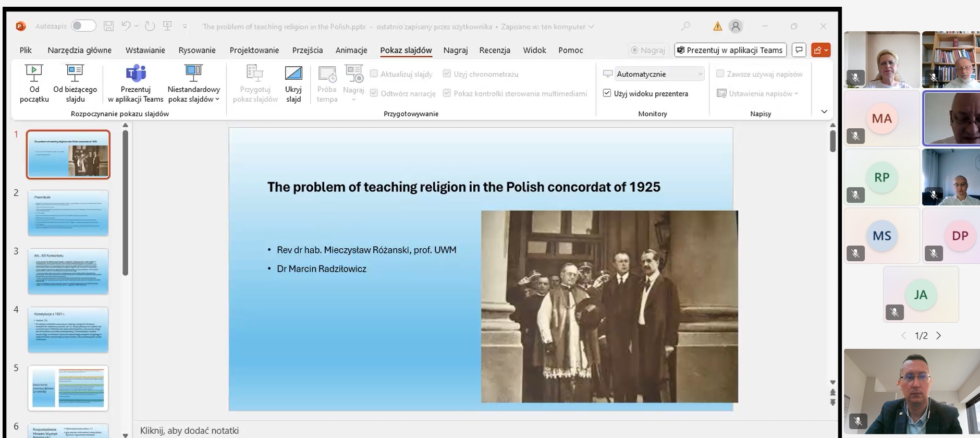Click the Ukryj slajd icon
The width and height of the screenshot is (980, 438).
click(x=293, y=74)
